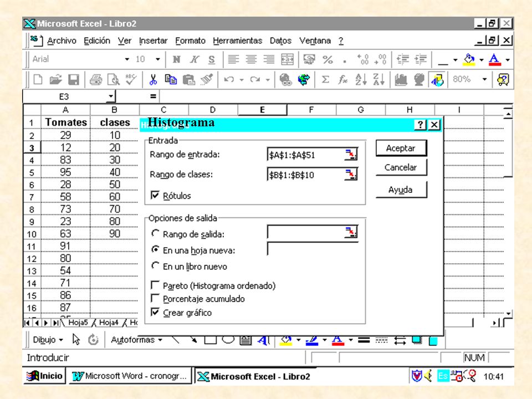532x399 pixels.
Task: Select En un libro nuevo option
Action: coord(155,265)
